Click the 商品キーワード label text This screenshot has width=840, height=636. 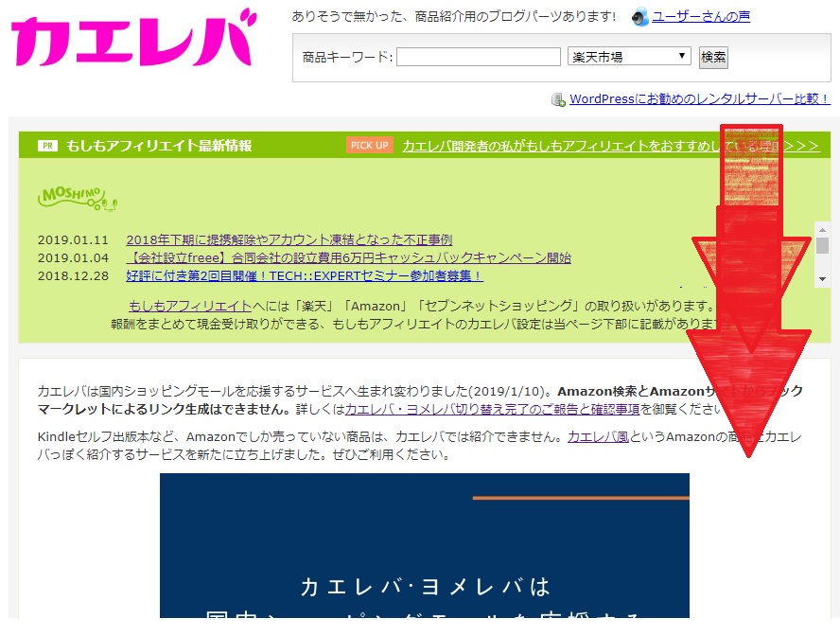347,57
